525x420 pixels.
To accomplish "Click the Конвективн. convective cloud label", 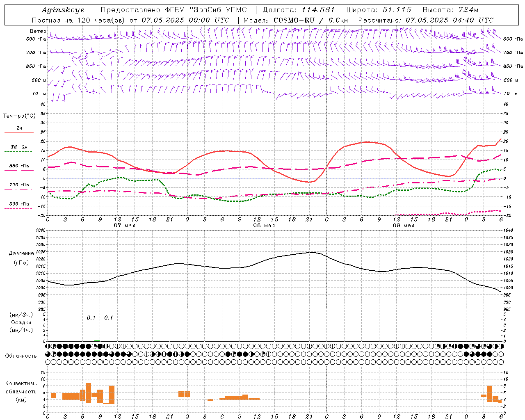I will click(x=21, y=383).
